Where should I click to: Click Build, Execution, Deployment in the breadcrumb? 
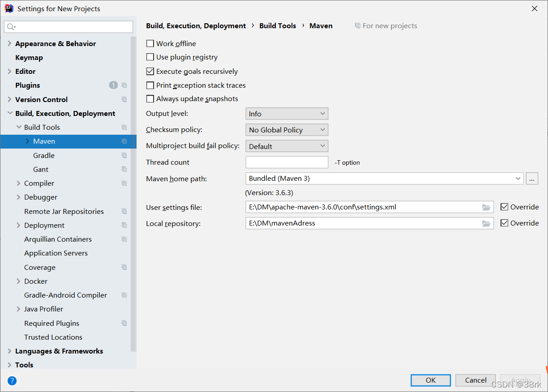(x=196, y=26)
